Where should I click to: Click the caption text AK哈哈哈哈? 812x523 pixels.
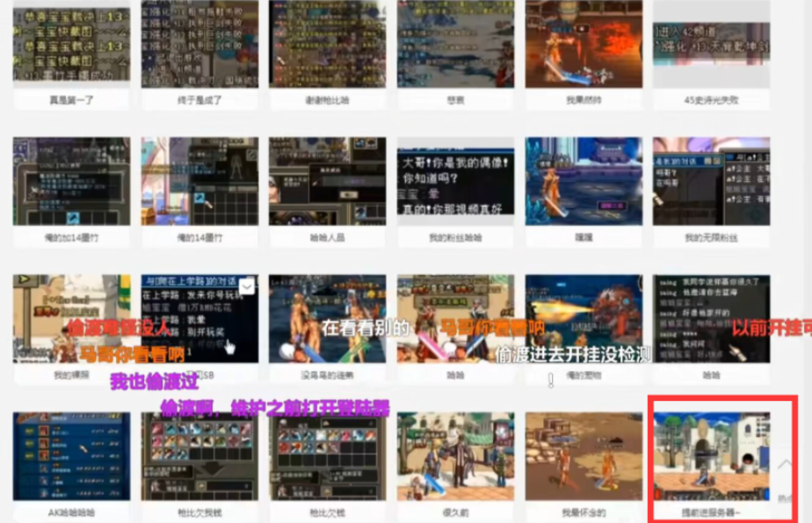pos(71,512)
